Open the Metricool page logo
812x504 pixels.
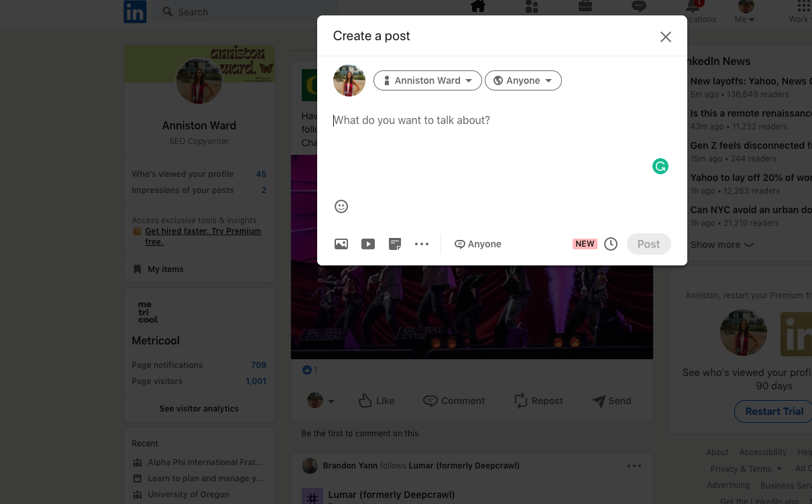click(x=148, y=313)
